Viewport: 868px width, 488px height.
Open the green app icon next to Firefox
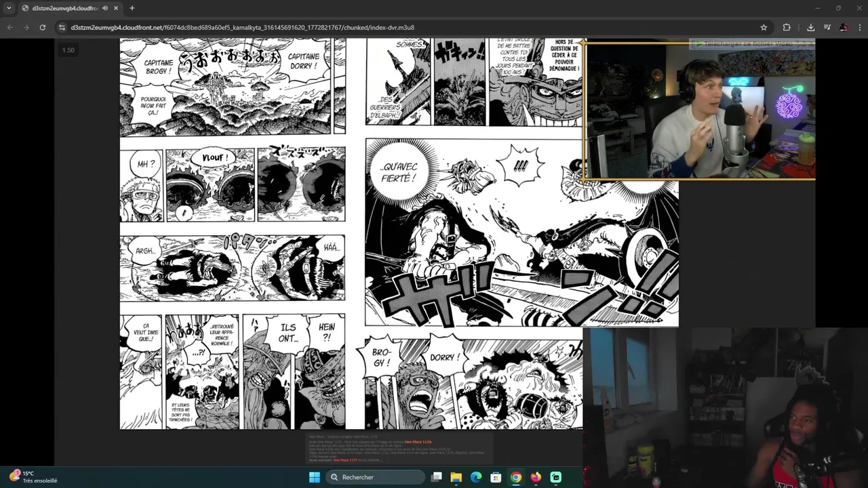[x=555, y=477]
